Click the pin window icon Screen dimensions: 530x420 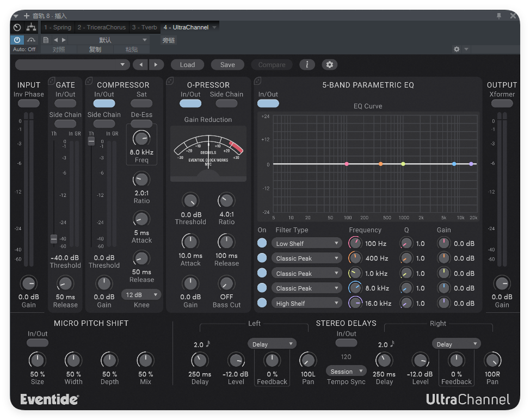click(499, 16)
